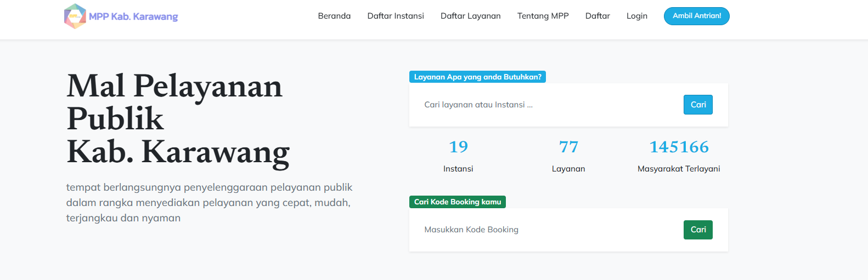Open the Daftar Layanan menu
Image resolution: width=868 pixels, height=280 pixels.
pos(471,16)
